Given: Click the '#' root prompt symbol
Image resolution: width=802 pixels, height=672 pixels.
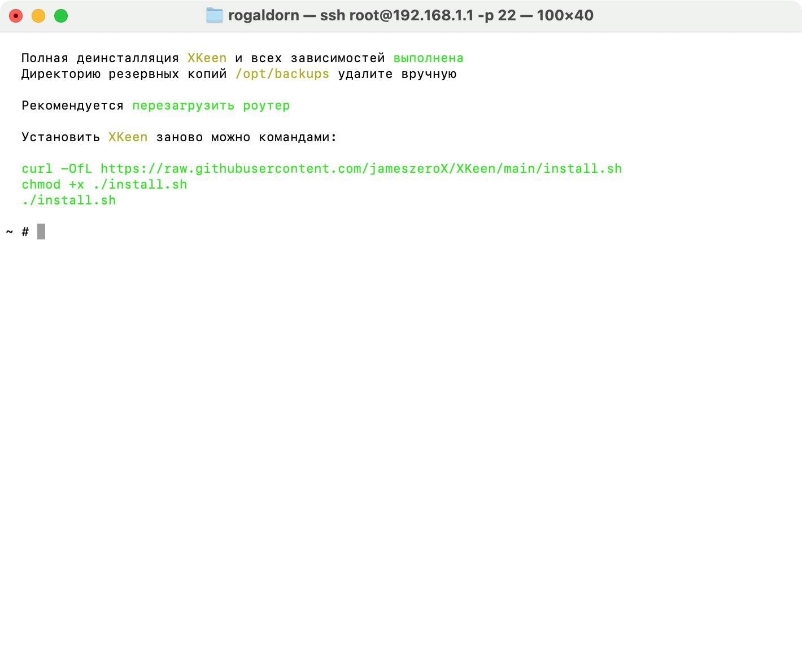Looking at the screenshot, I should 25,232.
